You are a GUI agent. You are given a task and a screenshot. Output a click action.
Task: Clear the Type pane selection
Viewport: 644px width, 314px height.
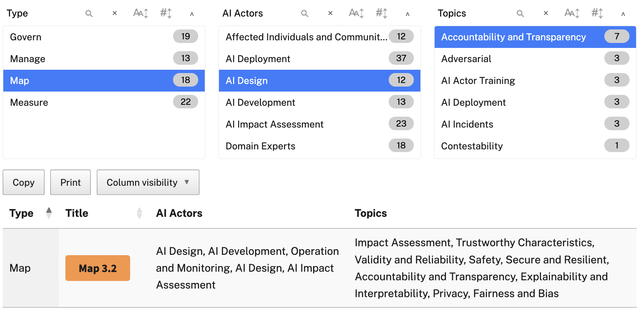point(115,13)
